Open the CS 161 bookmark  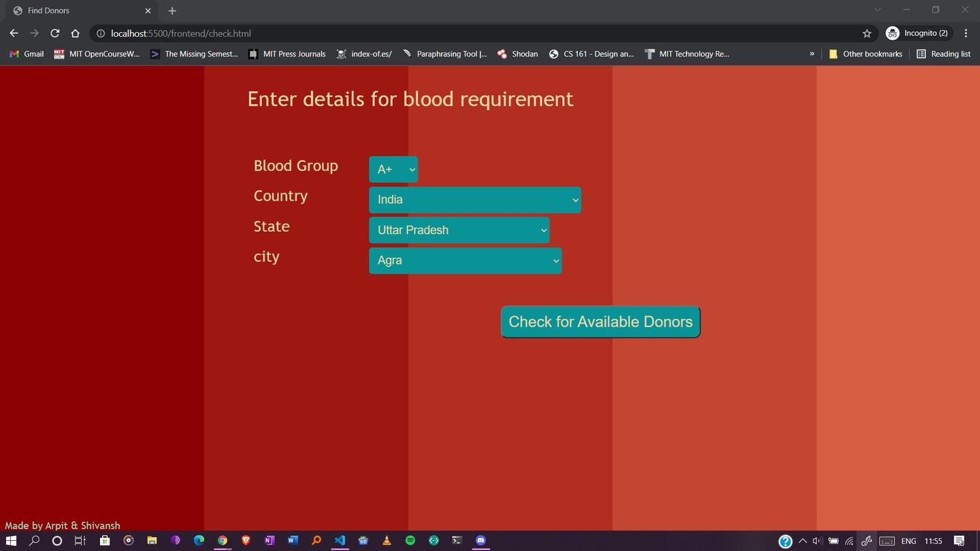click(591, 54)
